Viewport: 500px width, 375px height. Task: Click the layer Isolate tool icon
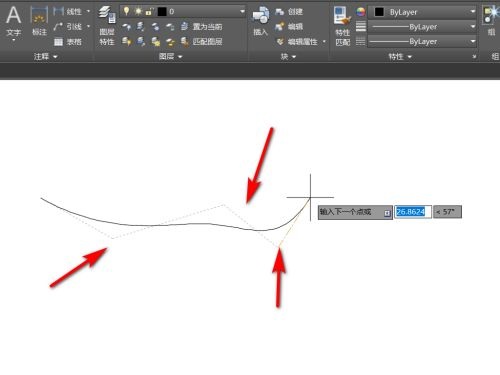[x=141, y=27]
